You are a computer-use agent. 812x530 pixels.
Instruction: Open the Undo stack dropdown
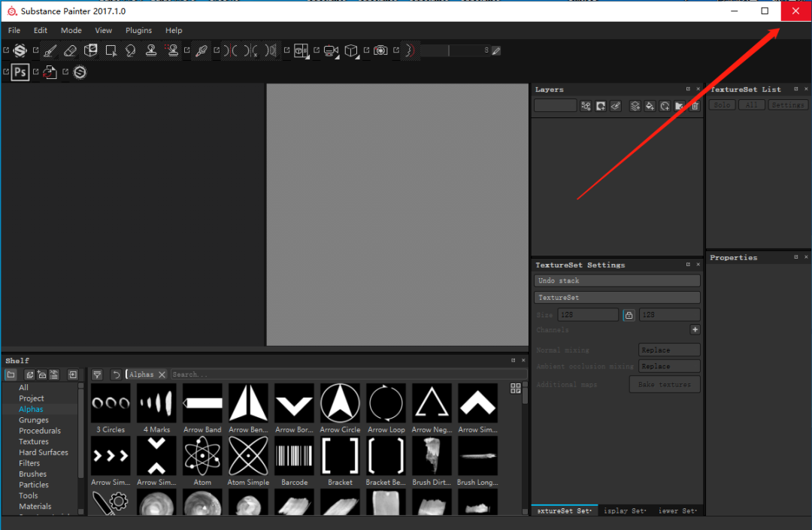point(617,280)
